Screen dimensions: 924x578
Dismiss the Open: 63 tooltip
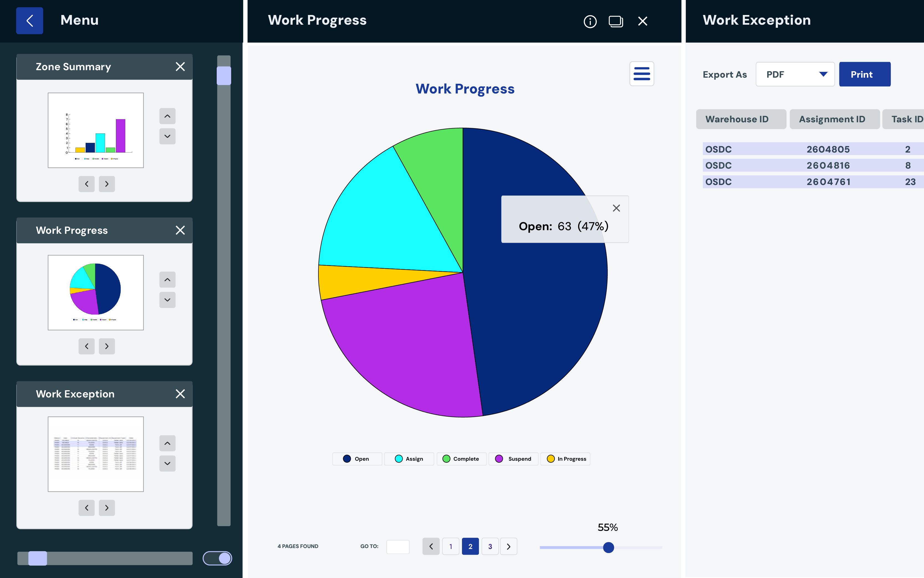[x=616, y=208]
